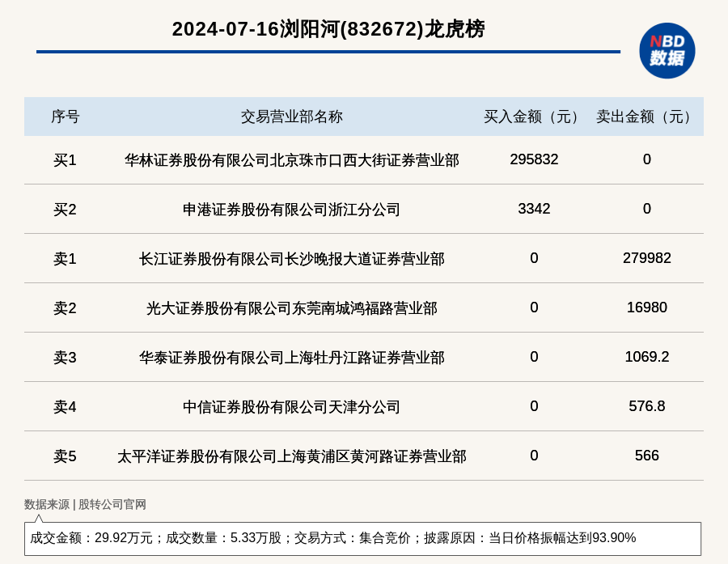This screenshot has width=728, height=564.
Task: Select the 买1 row label
Action: click(65, 160)
